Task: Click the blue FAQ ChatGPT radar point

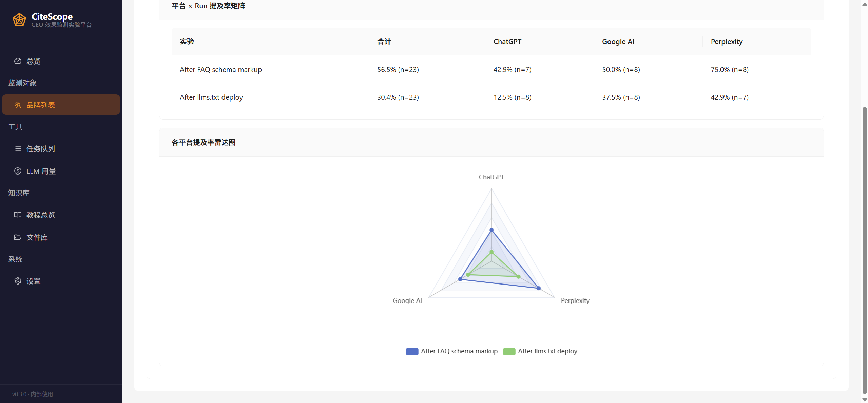Action: [x=491, y=230]
